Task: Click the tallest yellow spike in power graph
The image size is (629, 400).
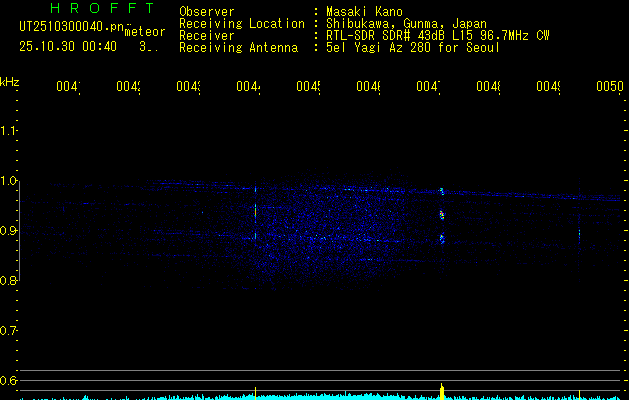Action: tap(442, 392)
